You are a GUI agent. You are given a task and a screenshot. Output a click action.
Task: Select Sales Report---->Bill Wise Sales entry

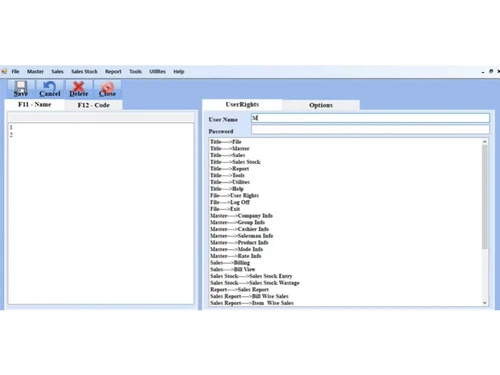coord(249,296)
